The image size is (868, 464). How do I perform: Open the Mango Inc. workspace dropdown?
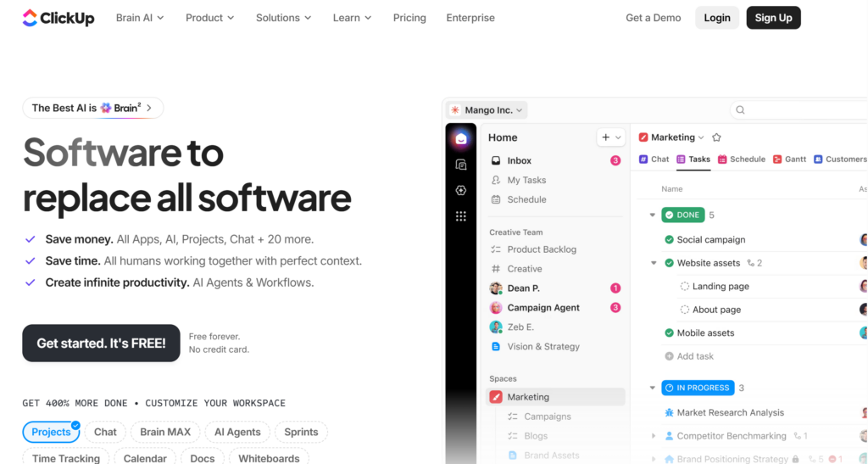tap(487, 109)
